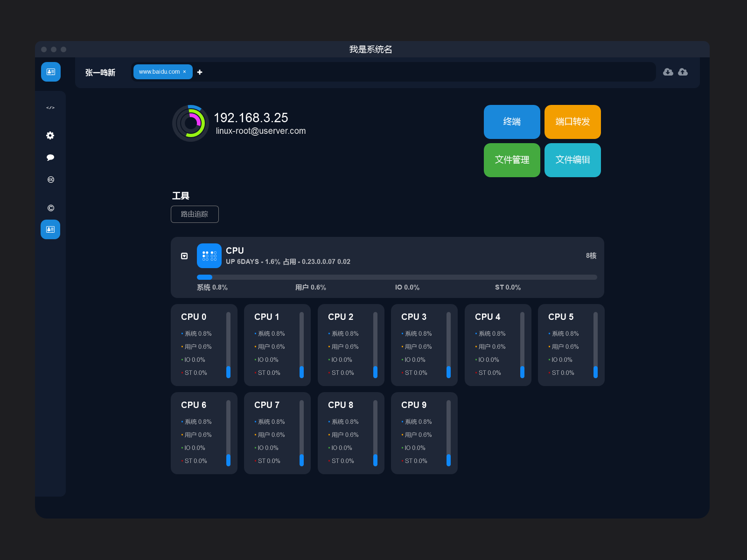
Task: Select the CPU 3 card title
Action: tap(414, 317)
